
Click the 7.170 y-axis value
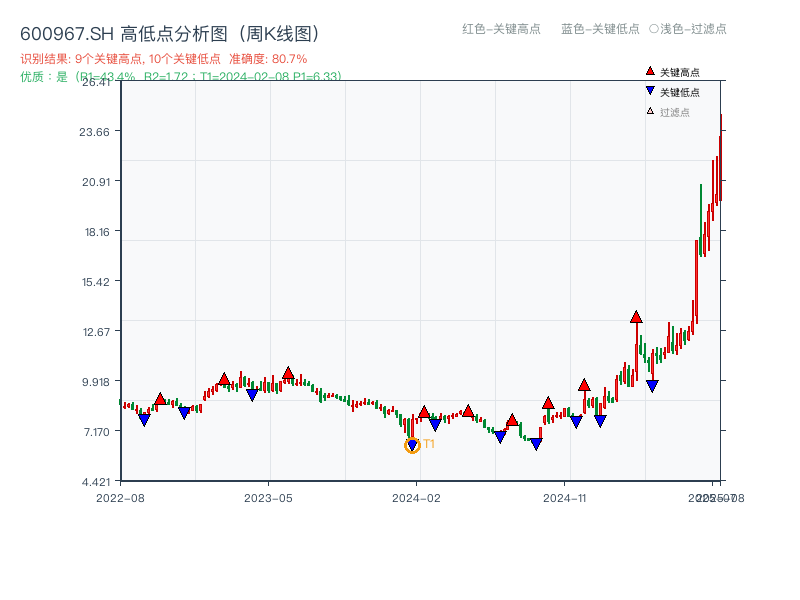[x=97, y=432]
